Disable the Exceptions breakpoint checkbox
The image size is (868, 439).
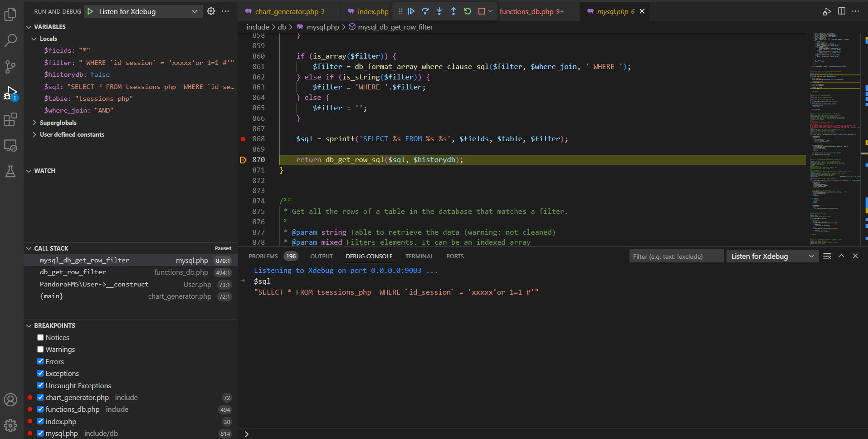(40, 373)
